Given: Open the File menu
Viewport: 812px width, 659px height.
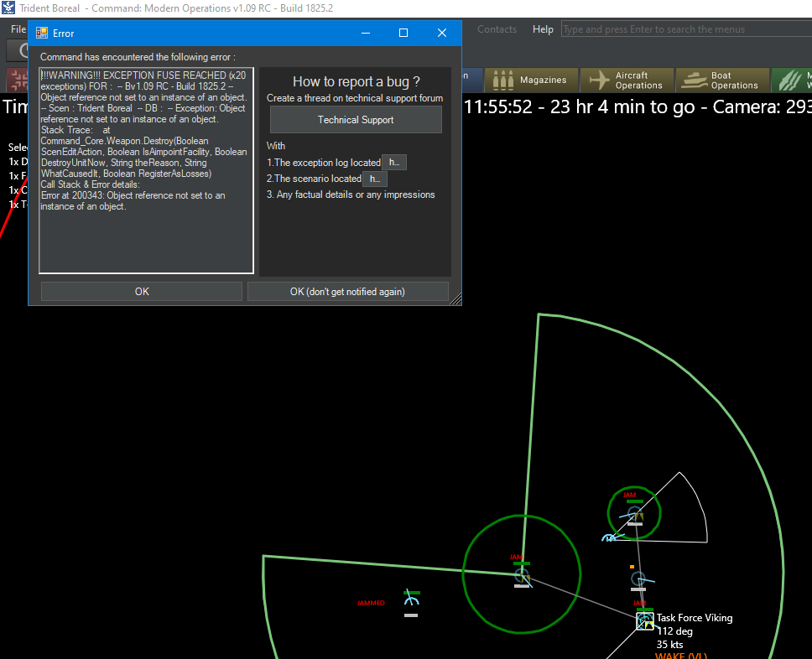Looking at the screenshot, I should [18, 29].
